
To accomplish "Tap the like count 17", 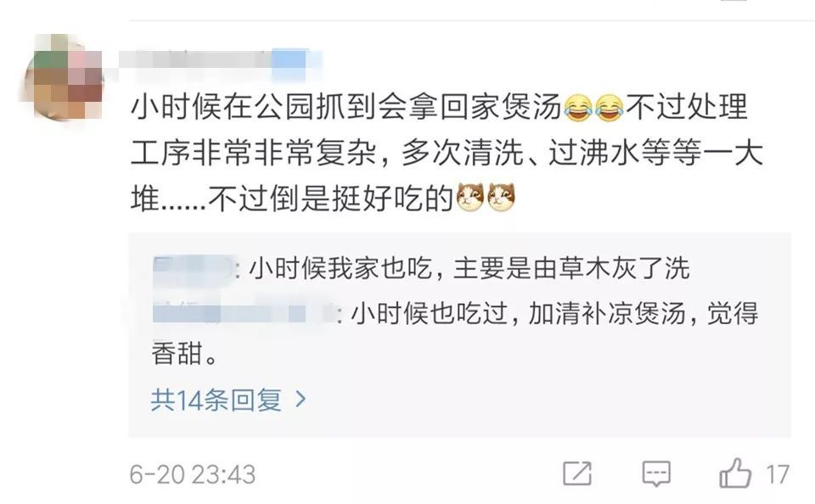I will [778, 474].
